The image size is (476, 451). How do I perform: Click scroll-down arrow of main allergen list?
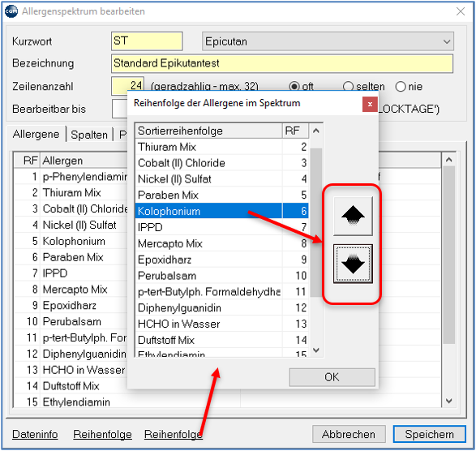[x=449, y=401]
